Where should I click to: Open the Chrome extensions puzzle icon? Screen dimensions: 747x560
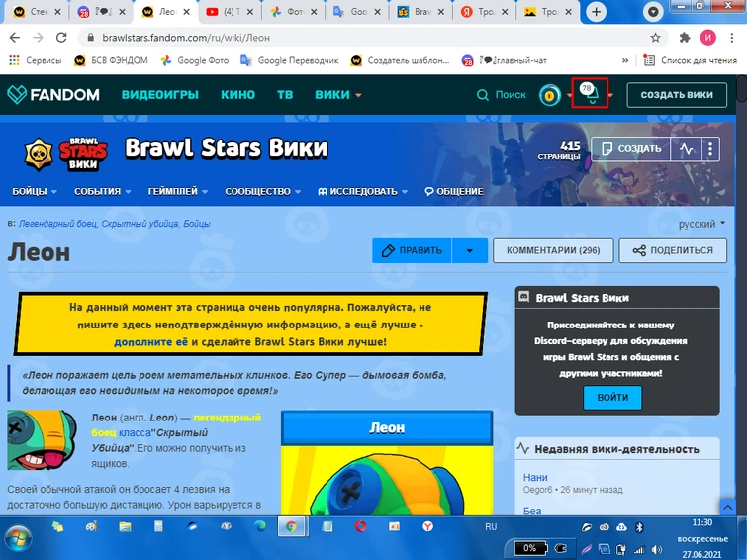click(x=685, y=38)
